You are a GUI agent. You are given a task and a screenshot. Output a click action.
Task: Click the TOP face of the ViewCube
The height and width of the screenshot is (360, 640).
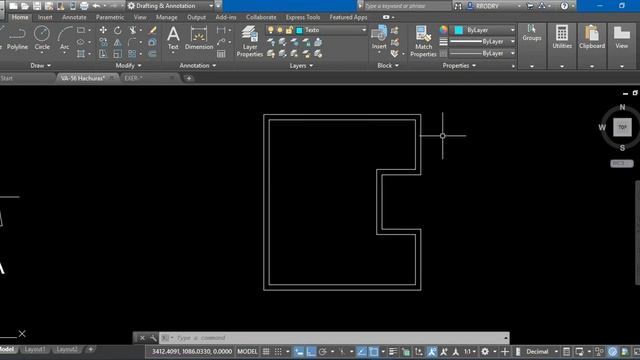[x=622, y=127]
